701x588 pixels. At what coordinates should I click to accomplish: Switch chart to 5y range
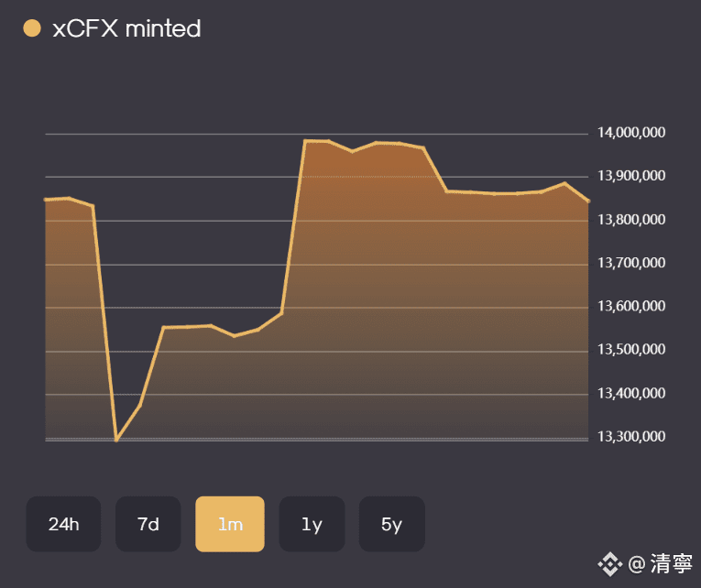click(x=391, y=525)
